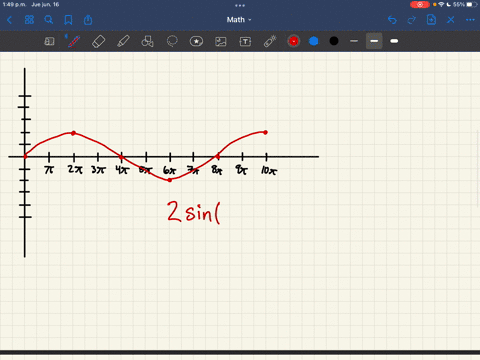
Task: Tap the red point at 6π trough
Action: click(x=170, y=180)
